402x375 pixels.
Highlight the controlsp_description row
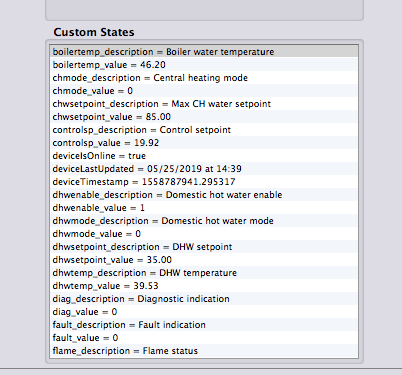(204, 130)
